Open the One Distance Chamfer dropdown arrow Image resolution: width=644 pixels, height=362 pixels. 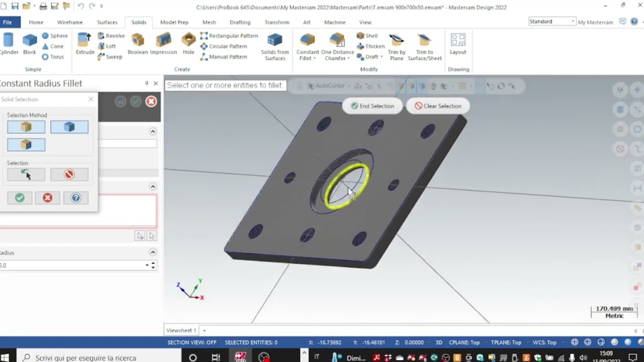point(348,58)
